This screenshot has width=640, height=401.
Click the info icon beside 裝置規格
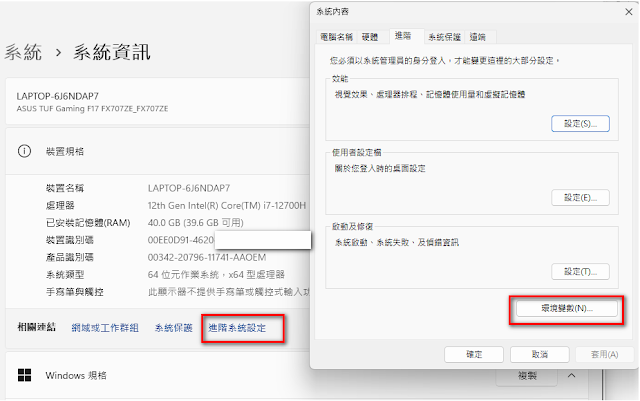point(24,151)
